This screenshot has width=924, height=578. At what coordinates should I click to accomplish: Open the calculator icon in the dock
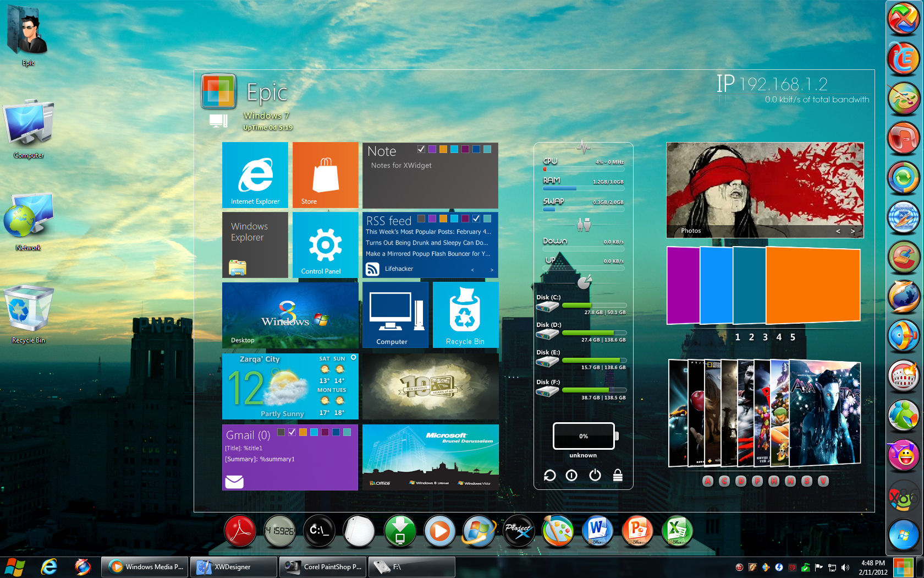279,531
